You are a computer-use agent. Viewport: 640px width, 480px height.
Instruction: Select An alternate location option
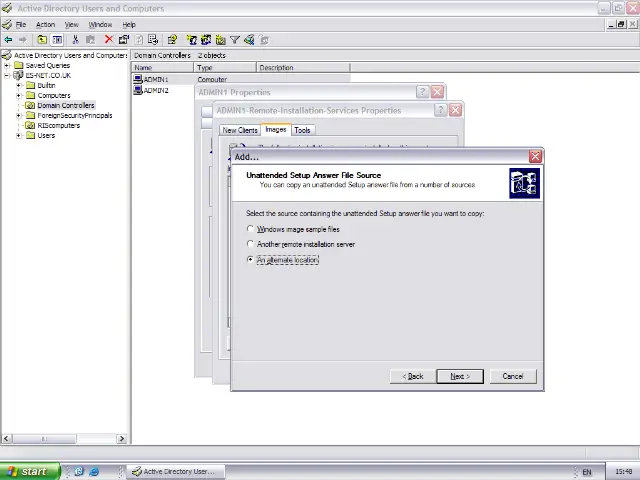[250, 260]
